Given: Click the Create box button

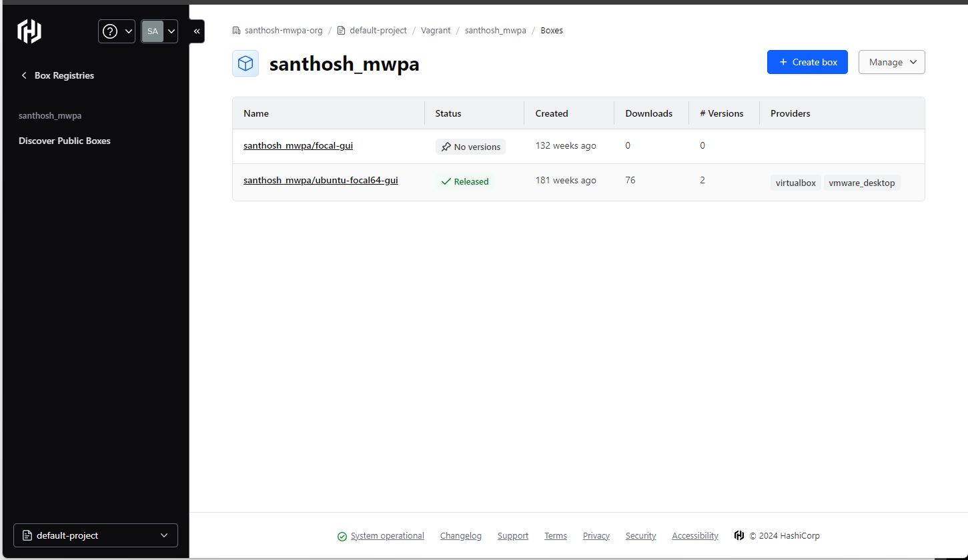Looking at the screenshot, I should (x=807, y=62).
